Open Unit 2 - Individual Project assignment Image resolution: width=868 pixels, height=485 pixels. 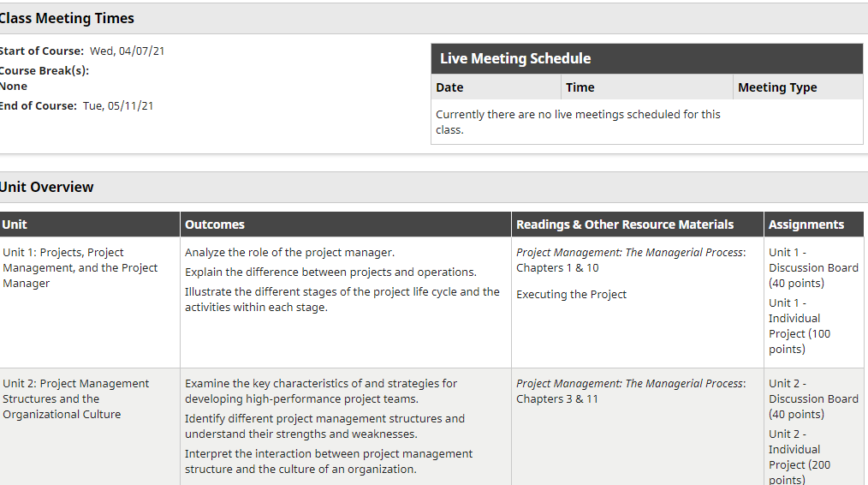tap(800, 457)
